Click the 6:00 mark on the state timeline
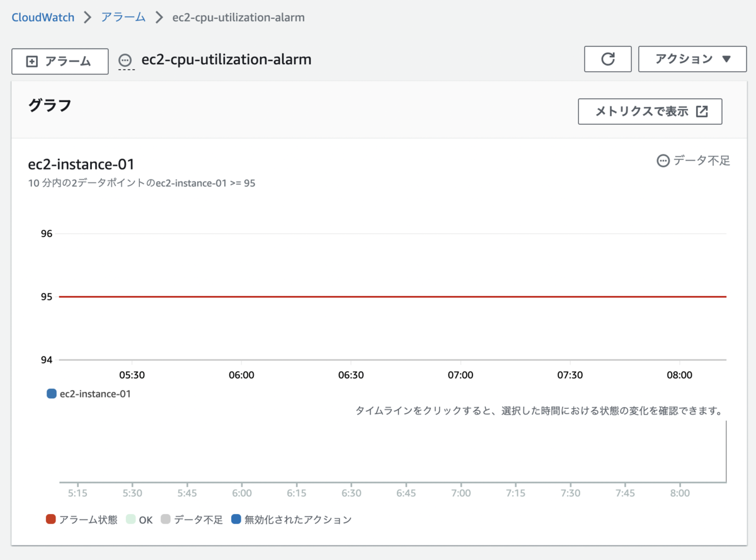 click(242, 493)
